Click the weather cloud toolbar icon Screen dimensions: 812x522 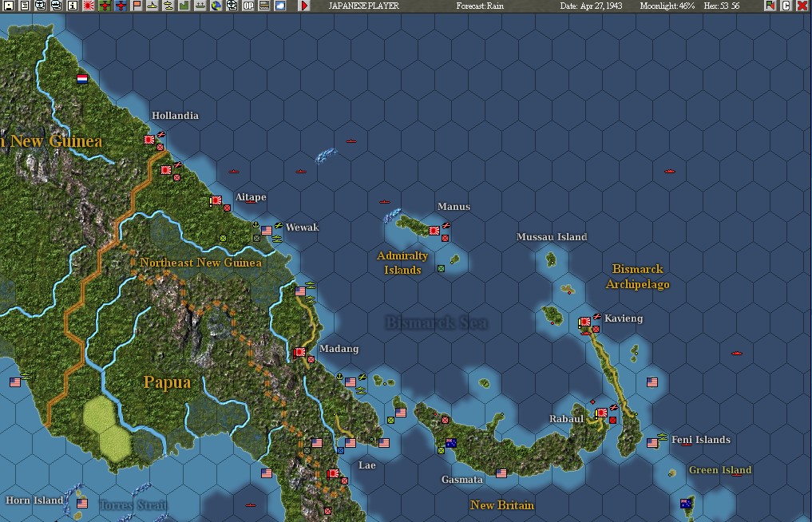[279, 7]
